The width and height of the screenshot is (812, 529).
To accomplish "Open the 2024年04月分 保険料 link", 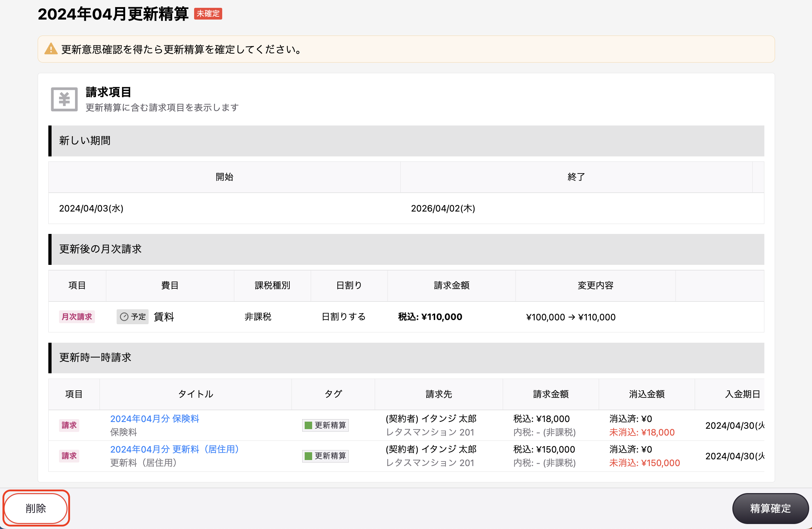I will click(155, 419).
